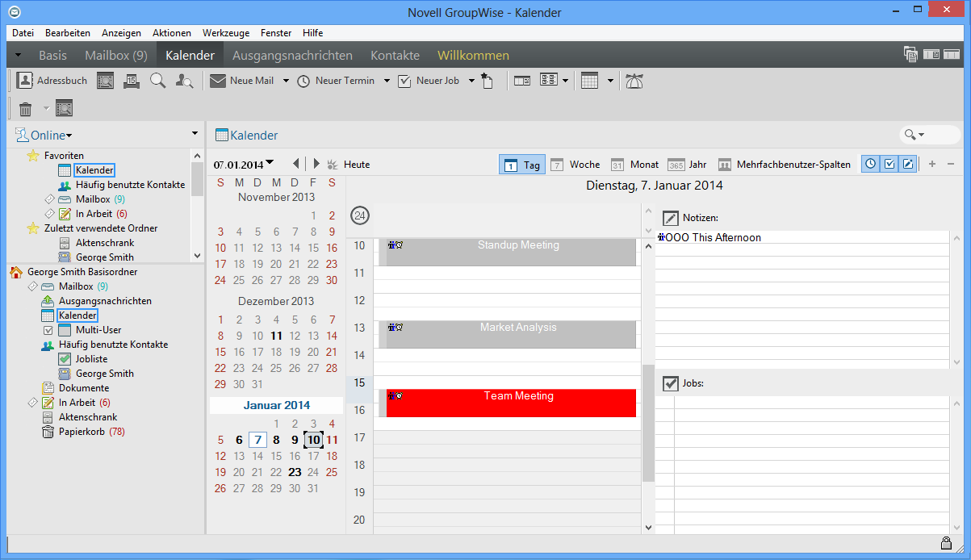The width and height of the screenshot is (971, 560).
Task: Click the minus icon to remove calendar view
Action: (x=950, y=165)
